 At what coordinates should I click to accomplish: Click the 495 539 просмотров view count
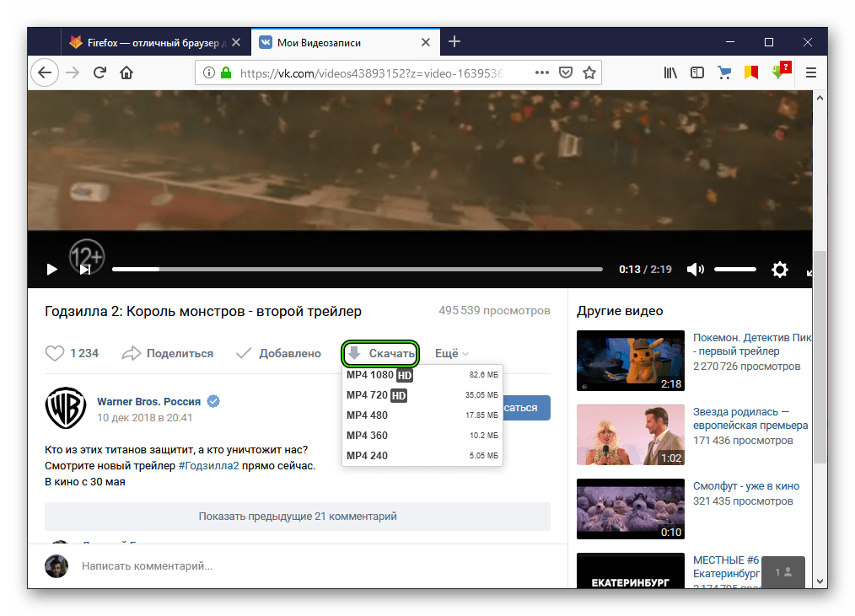(495, 311)
